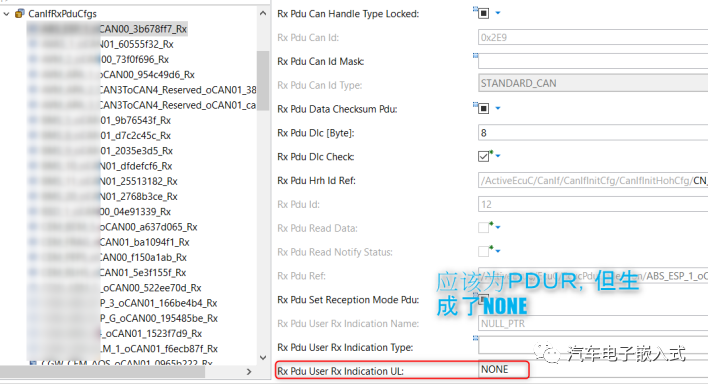The height and width of the screenshot is (384, 708).
Task: Click the Rx Pdu User Rx Indication Type field
Action: point(593,346)
